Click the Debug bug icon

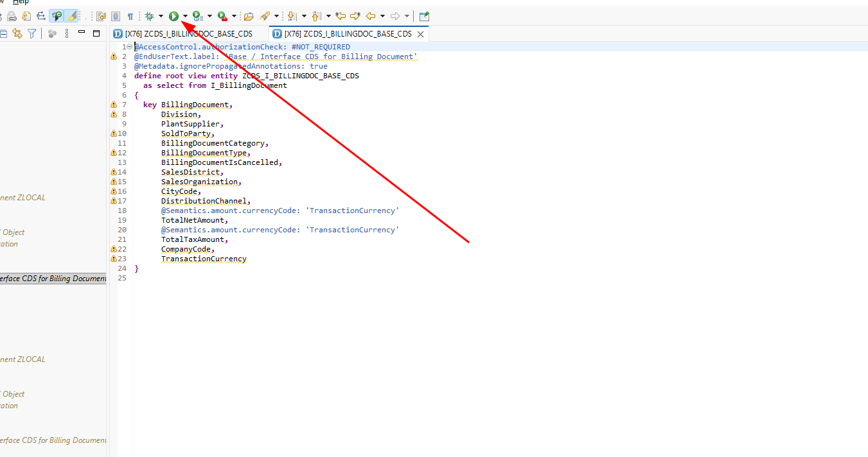[x=149, y=16]
